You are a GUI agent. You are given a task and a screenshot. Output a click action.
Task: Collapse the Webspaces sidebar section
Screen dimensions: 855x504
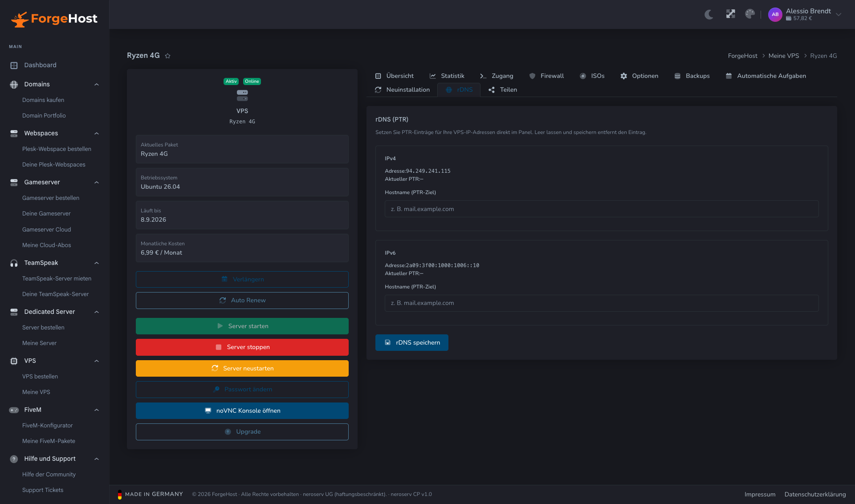point(97,134)
